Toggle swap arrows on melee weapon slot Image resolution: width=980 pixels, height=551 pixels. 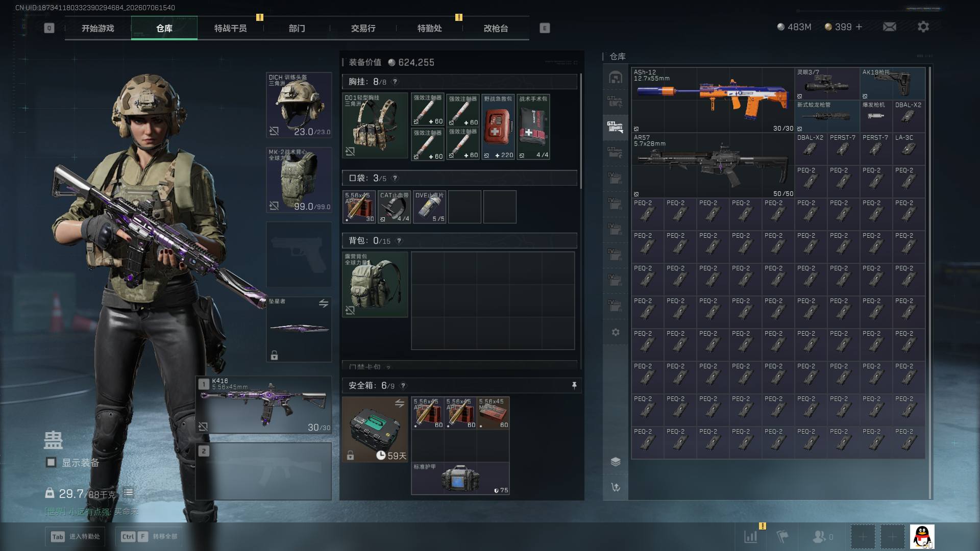324,303
